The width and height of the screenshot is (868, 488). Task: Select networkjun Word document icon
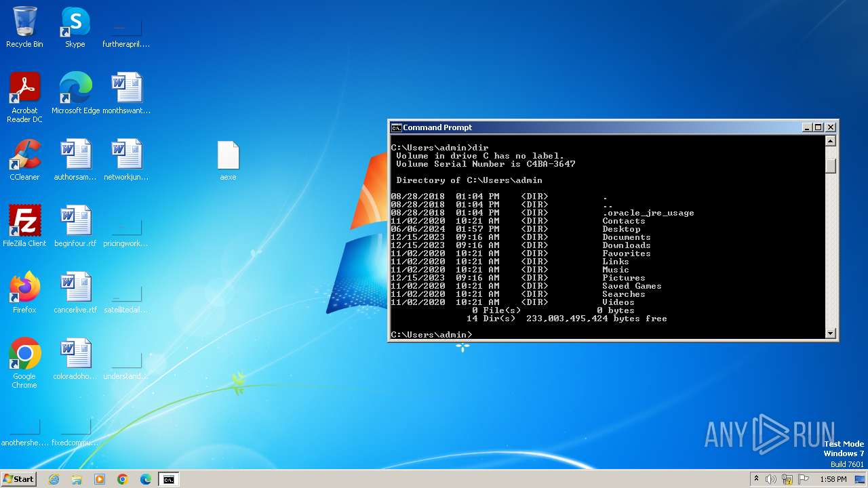tap(126, 160)
